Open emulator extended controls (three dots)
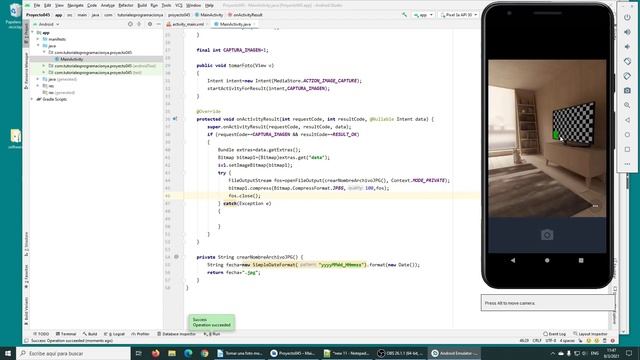The width and height of the screenshot is (640, 360). pyautogui.click(x=627, y=164)
